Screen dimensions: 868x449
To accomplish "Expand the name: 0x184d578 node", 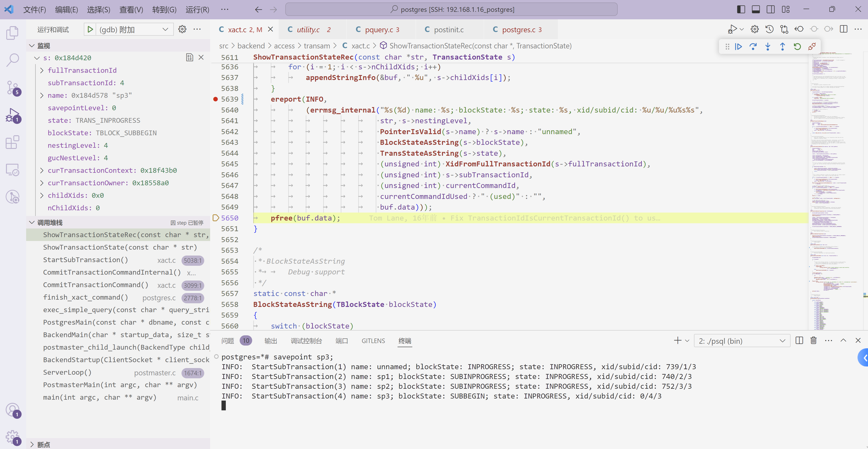I will point(42,95).
